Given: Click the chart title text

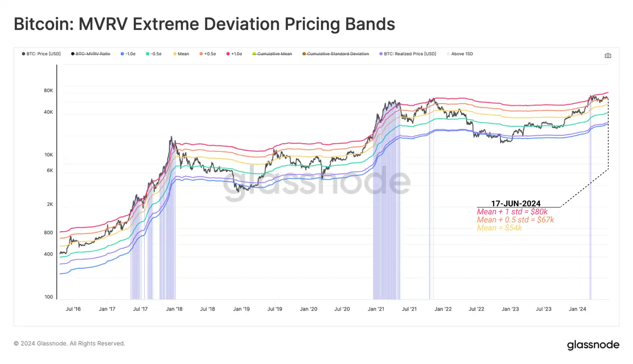Looking at the screenshot, I should pyautogui.click(x=205, y=24).
